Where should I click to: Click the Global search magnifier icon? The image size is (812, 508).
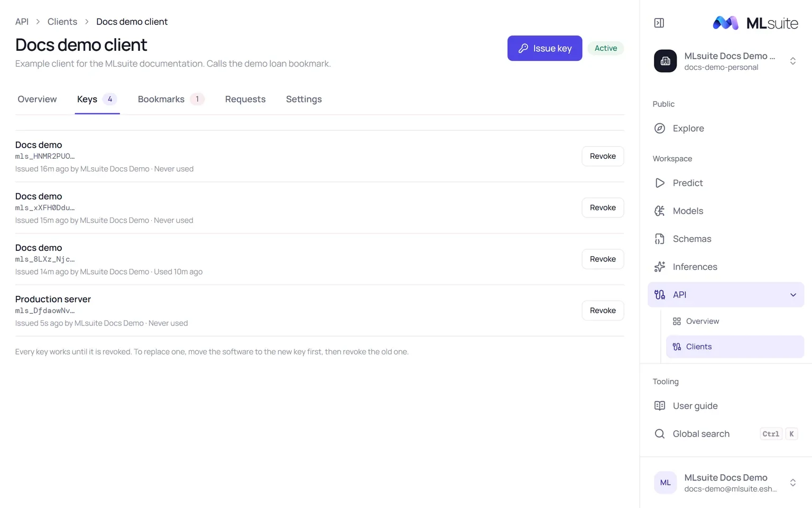tap(660, 434)
